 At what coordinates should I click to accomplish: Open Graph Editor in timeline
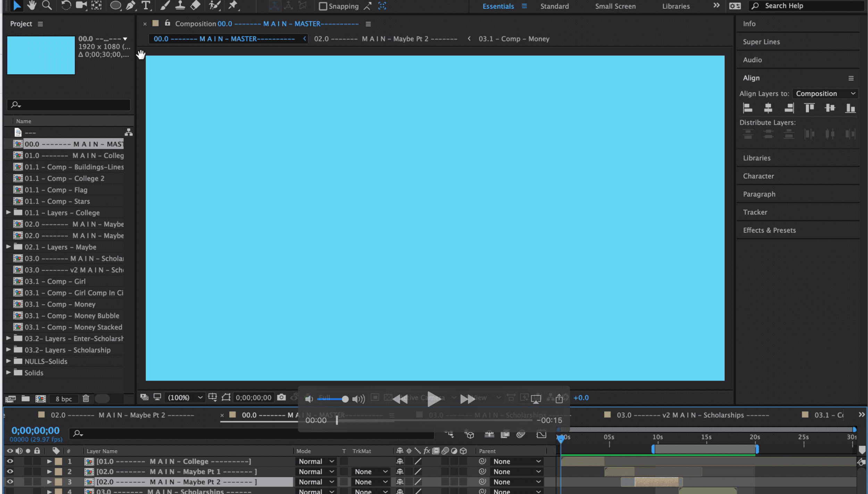pos(541,434)
